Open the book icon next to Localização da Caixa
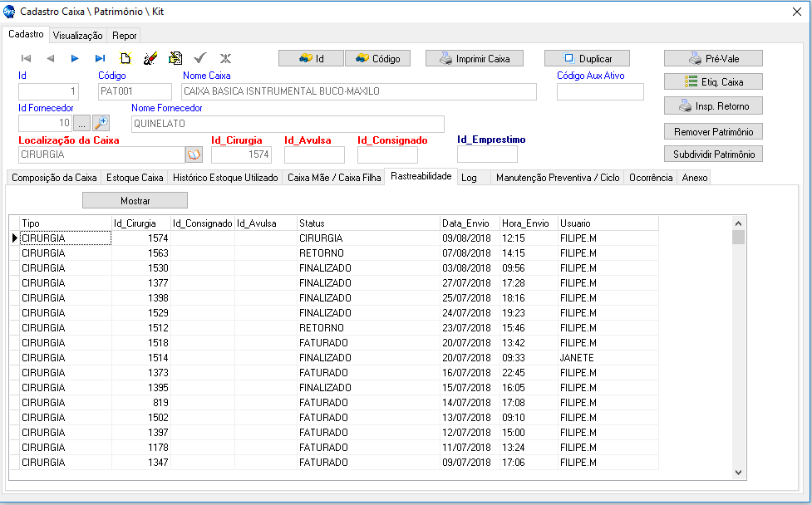 click(x=194, y=154)
